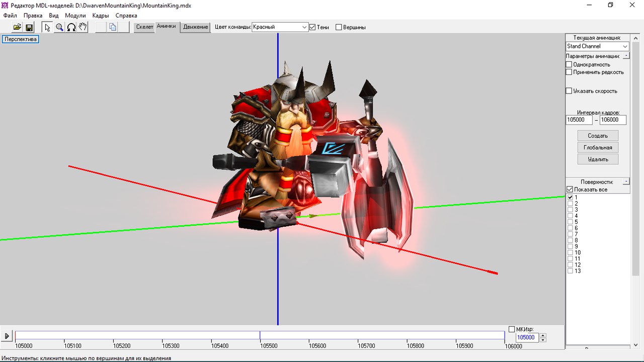
Task: Toggle the Показать все checkbox
Action: coord(570,190)
